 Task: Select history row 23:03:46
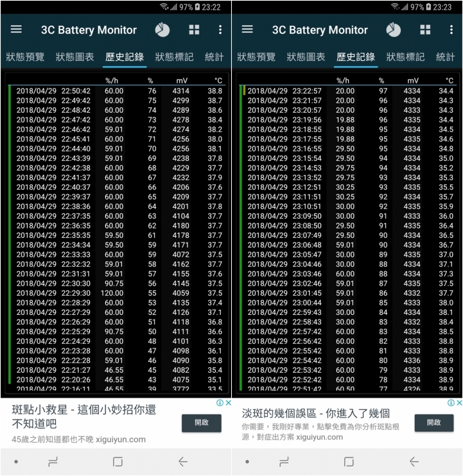[349, 273]
